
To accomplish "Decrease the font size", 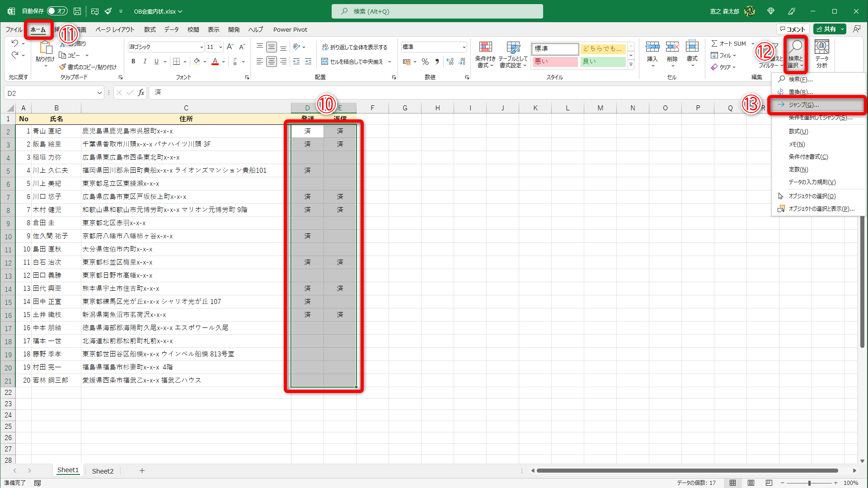I will 242,47.
